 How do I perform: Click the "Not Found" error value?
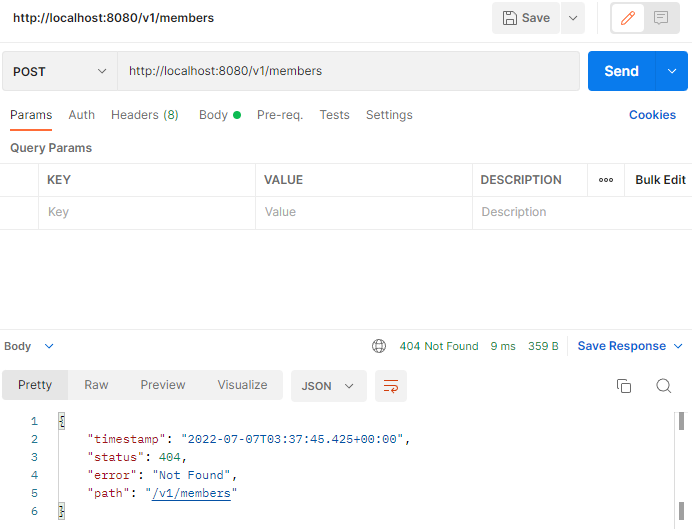coord(192,475)
